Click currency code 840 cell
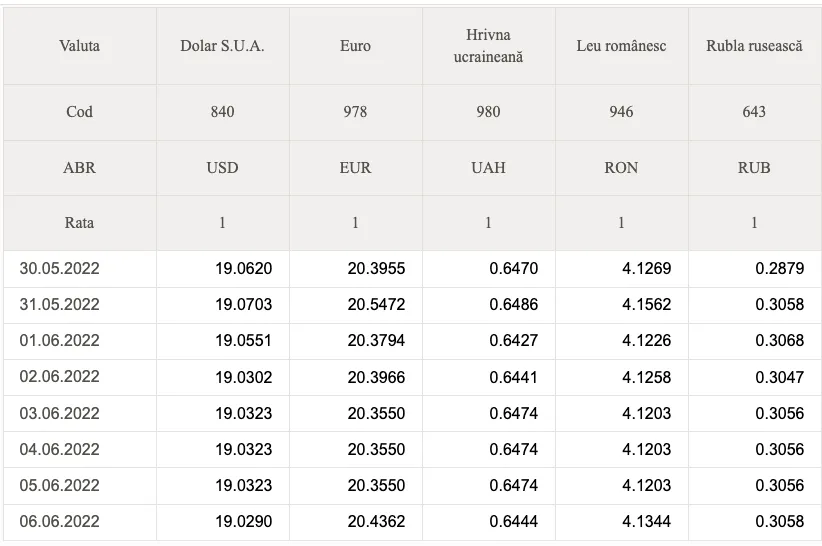The height and width of the screenshot is (546, 822). [222, 112]
